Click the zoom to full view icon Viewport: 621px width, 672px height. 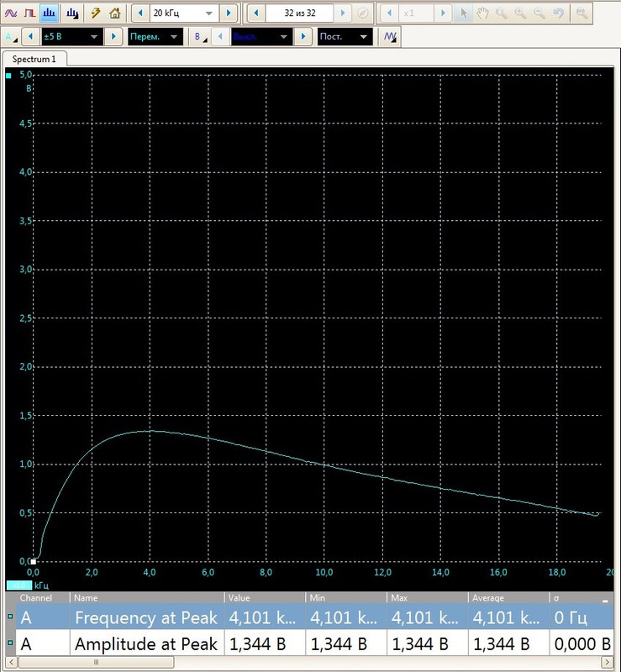[582, 13]
